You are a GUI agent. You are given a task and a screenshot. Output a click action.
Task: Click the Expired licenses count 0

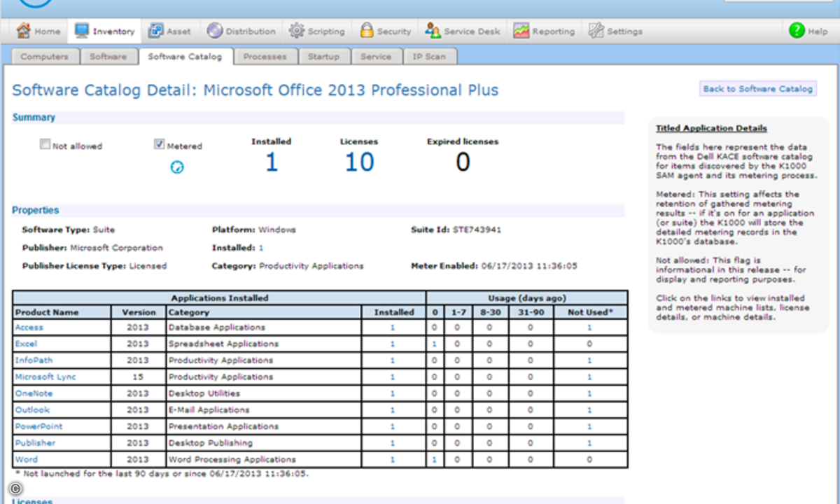[463, 162]
